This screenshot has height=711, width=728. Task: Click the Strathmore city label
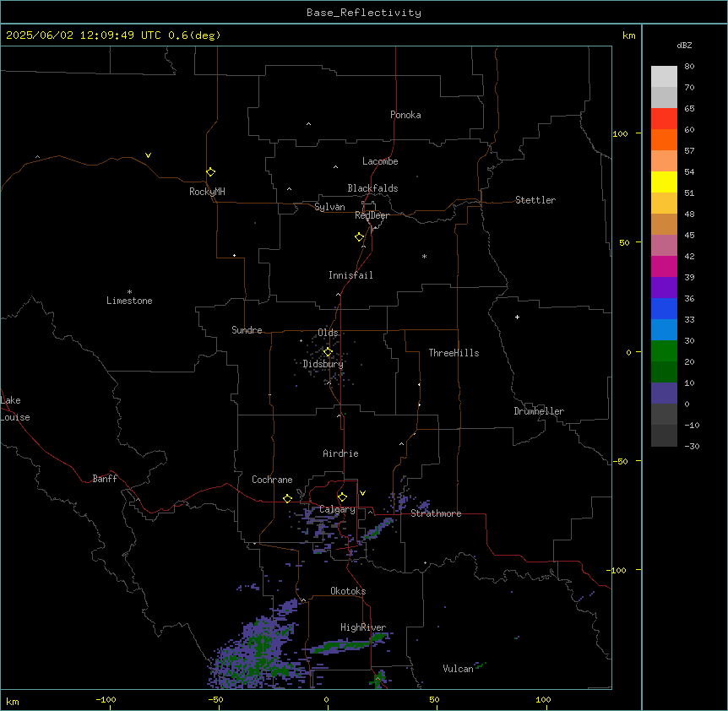[x=436, y=513]
